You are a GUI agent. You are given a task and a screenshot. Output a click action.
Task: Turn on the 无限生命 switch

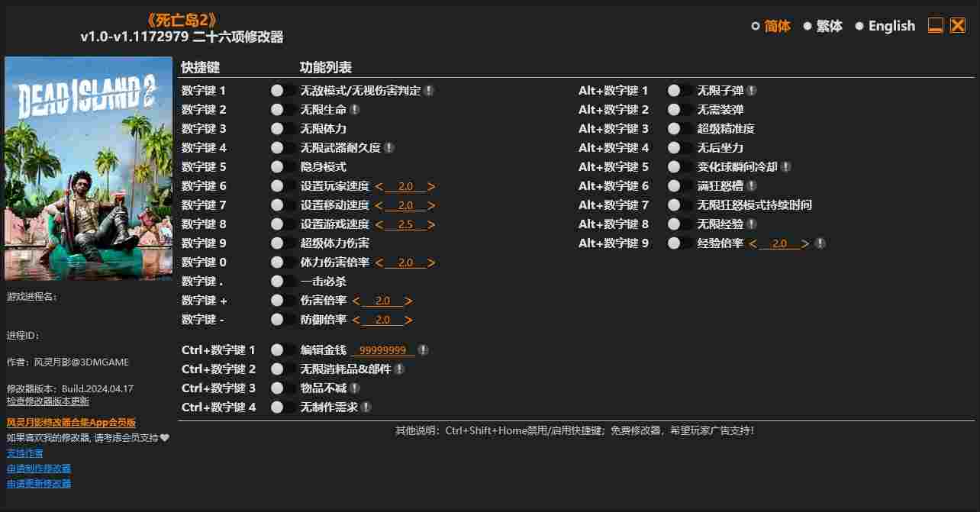(283, 109)
